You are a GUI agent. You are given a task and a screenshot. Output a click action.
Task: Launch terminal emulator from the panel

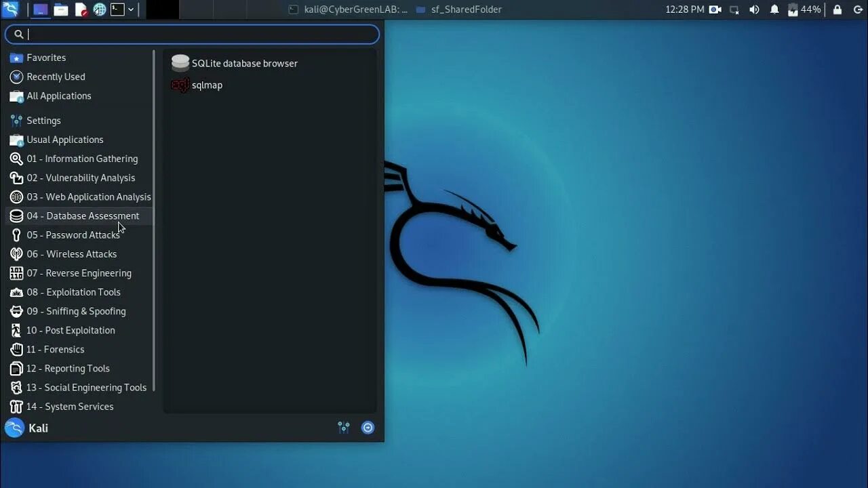pos(117,9)
